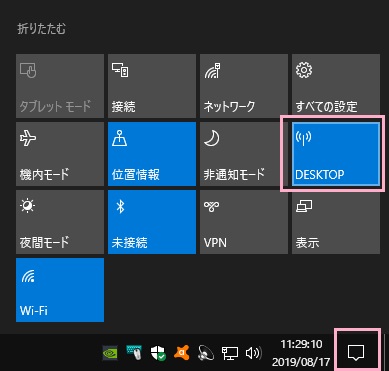Screen dimensions: 389x371
Task: Open the ネットワーク tile
Action: tap(244, 86)
